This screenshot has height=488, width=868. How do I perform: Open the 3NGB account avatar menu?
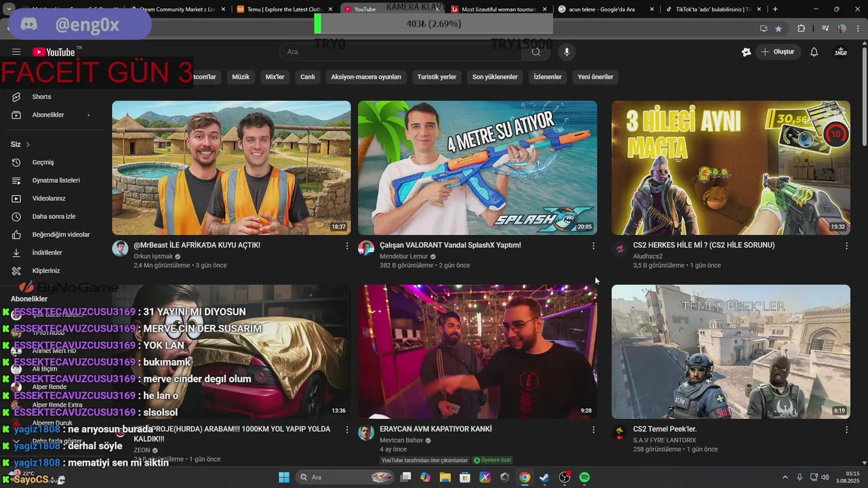pos(841,52)
